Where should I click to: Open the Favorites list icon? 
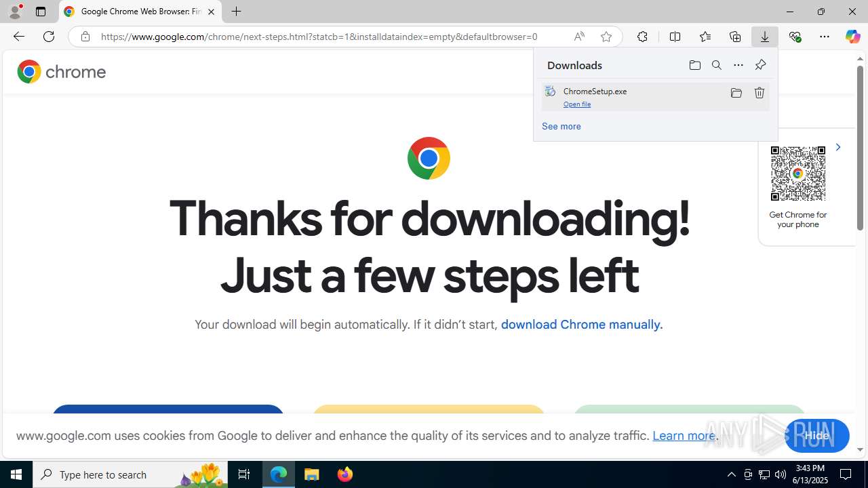pos(705,37)
